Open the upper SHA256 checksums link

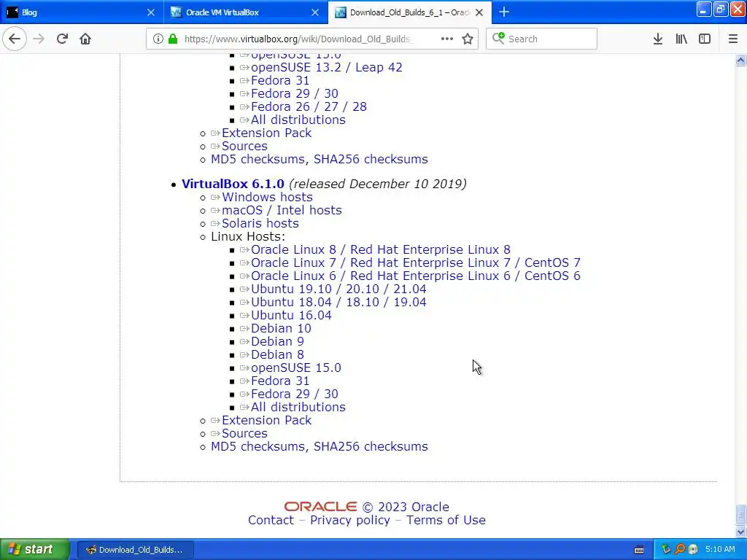tap(371, 159)
